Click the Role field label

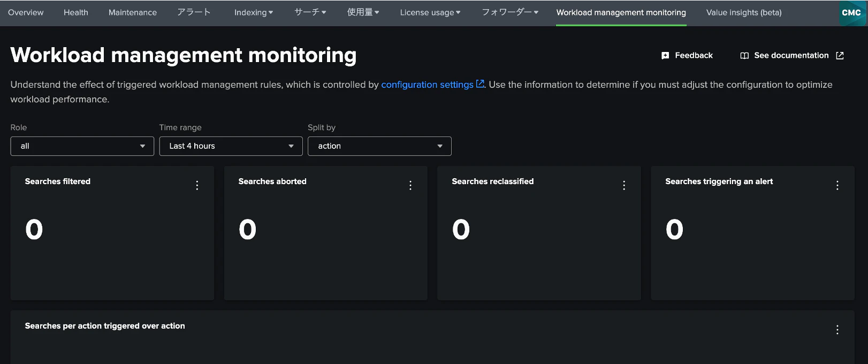[x=19, y=127]
